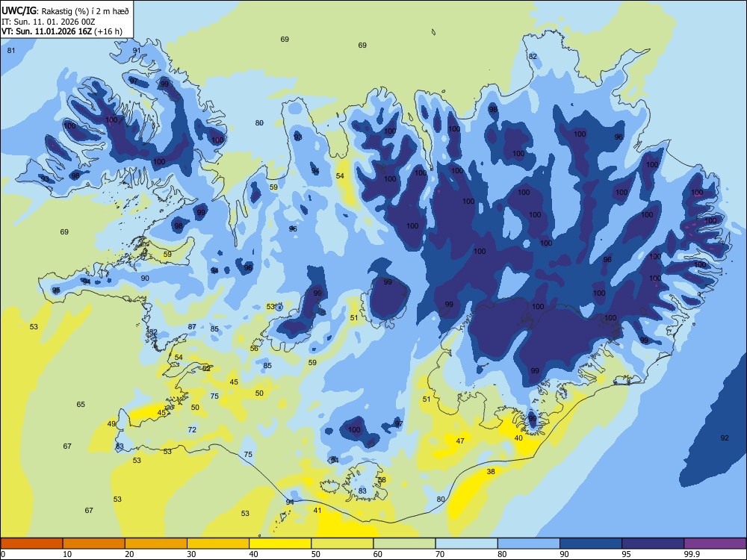
Task: Click the light green 60–70 legend swatch
Action: point(404,544)
